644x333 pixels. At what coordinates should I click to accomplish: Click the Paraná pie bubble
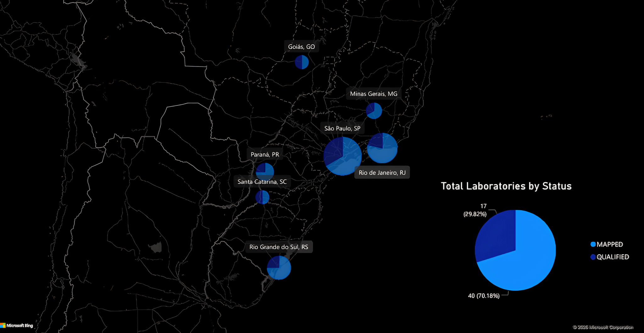point(265,172)
